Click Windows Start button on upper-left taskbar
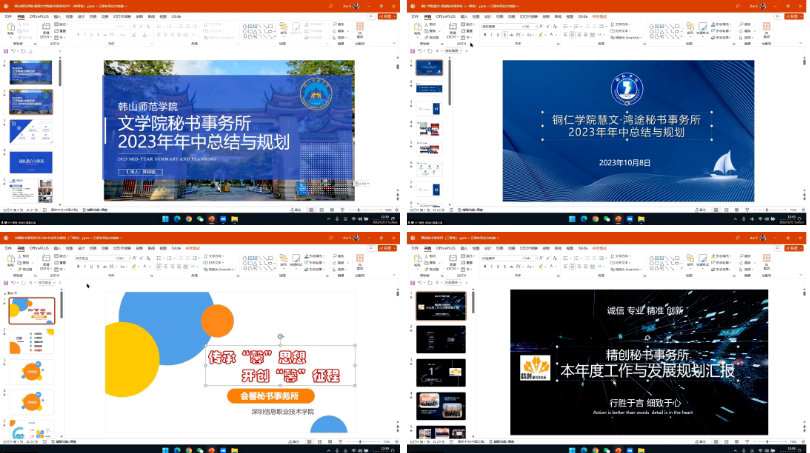Viewport: 810px width, 453px height. click(x=165, y=219)
